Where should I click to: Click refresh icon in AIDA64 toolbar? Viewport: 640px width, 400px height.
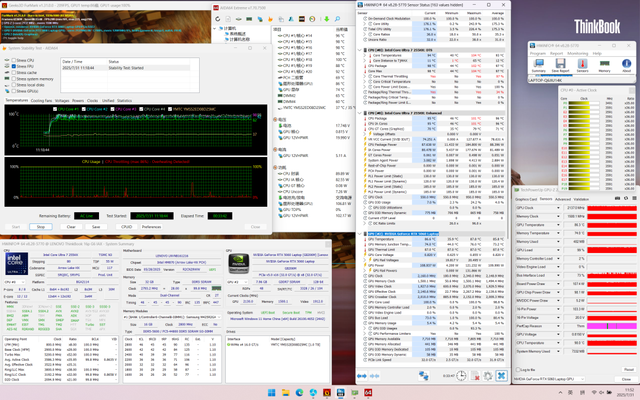(218, 19)
